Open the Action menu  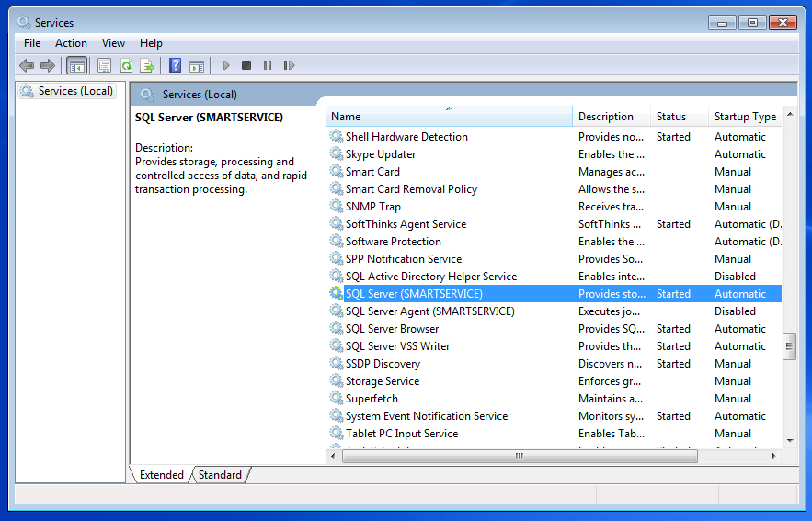71,43
